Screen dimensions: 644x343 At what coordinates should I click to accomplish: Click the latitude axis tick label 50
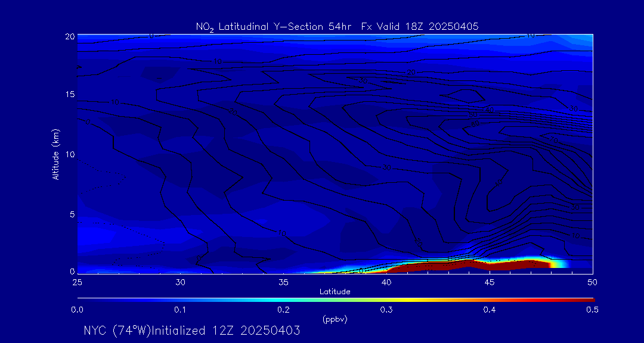(593, 282)
